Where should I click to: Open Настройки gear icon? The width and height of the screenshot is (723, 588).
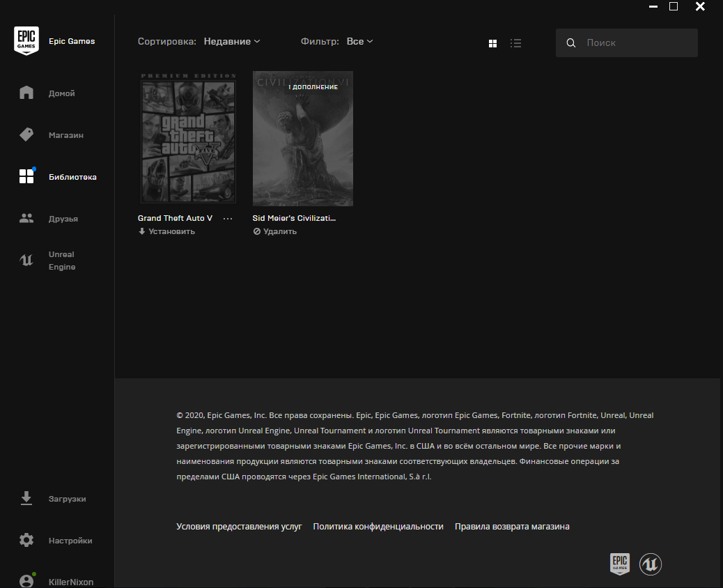(x=26, y=540)
